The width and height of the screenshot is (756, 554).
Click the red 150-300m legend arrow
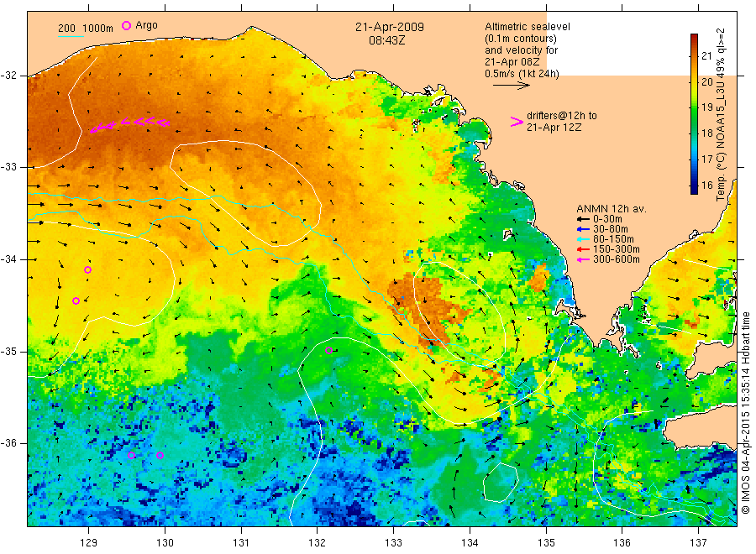pos(583,249)
